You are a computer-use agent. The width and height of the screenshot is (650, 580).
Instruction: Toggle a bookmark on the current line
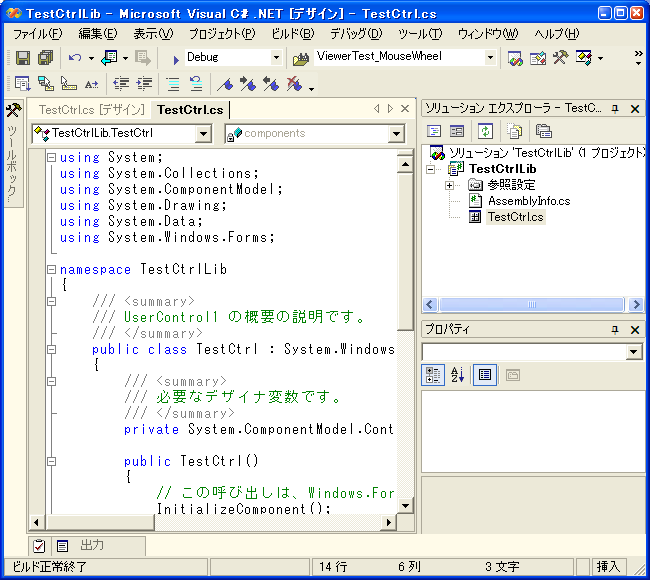click(x=225, y=85)
